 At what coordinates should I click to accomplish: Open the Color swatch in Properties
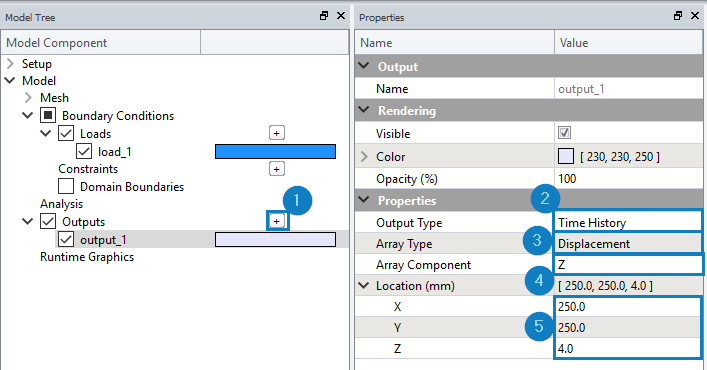pyautogui.click(x=566, y=156)
